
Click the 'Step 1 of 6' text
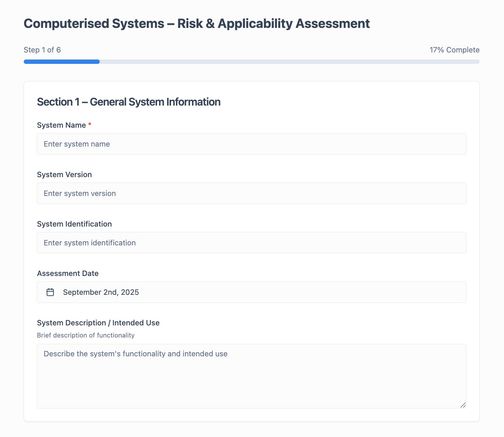tap(42, 50)
